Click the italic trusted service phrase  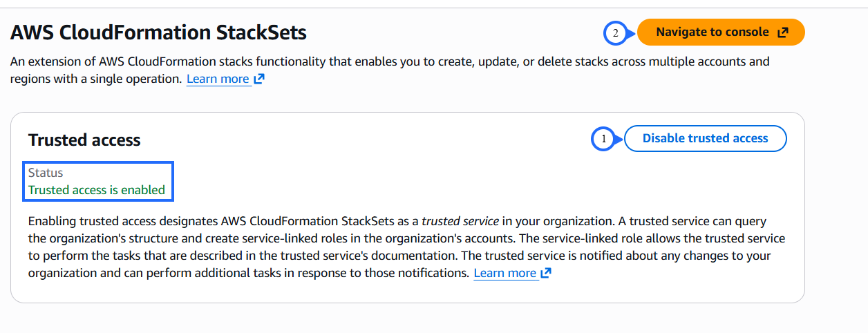pyautogui.click(x=460, y=222)
